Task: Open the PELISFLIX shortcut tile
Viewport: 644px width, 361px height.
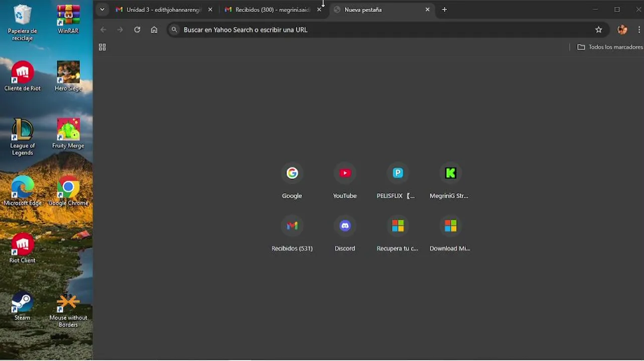Action: (x=397, y=182)
